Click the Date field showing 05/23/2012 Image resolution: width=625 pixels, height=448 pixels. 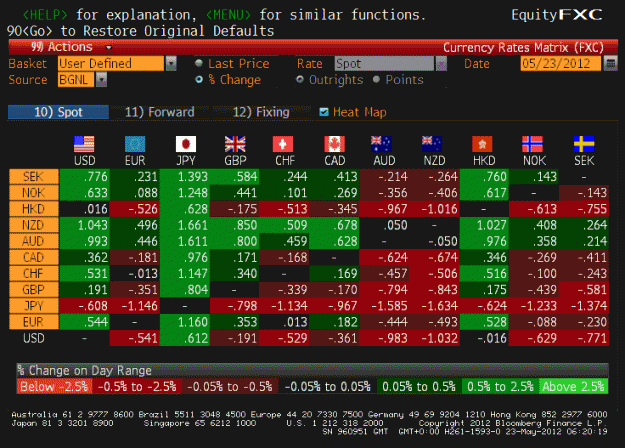[x=560, y=63]
